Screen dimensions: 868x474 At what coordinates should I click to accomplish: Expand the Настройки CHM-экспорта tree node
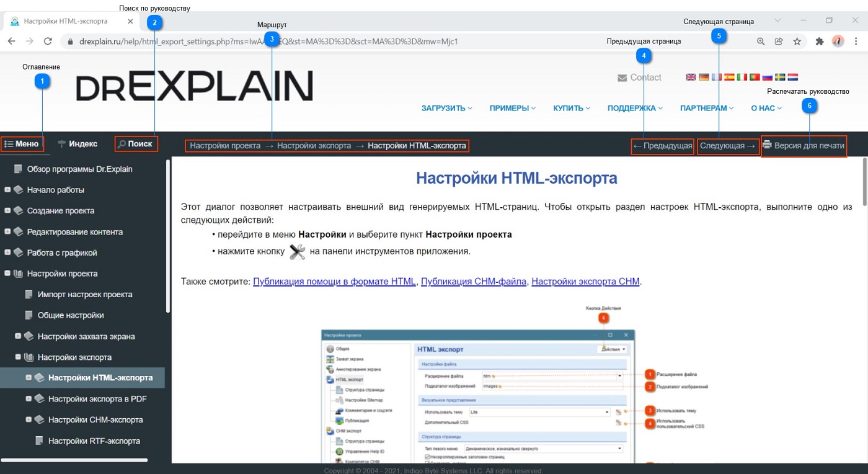(29, 419)
